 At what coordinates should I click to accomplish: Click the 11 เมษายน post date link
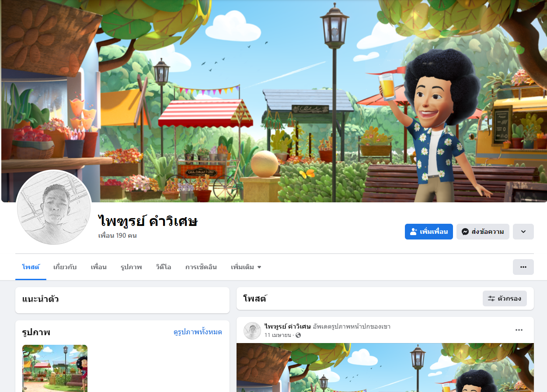pyautogui.click(x=278, y=335)
